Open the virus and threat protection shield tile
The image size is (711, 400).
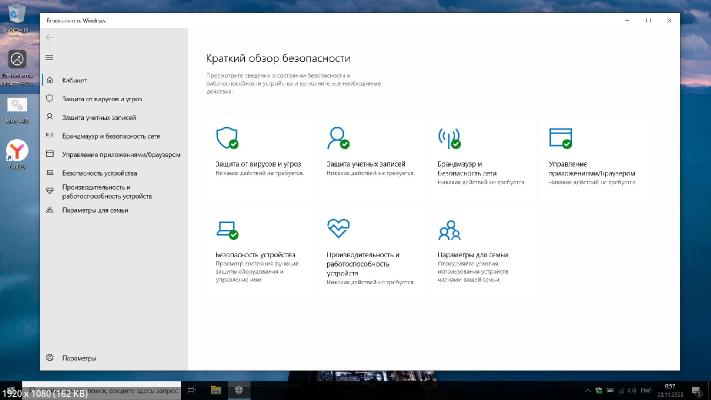point(227,138)
